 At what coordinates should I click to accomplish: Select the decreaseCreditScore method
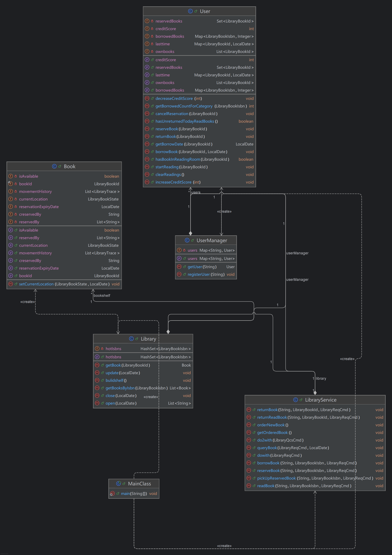174,98
